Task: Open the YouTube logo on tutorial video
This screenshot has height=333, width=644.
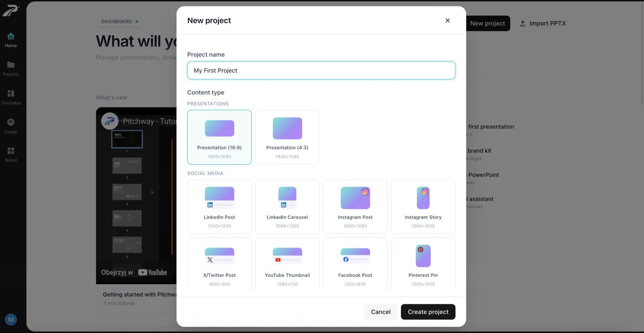Action: click(x=153, y=273)
